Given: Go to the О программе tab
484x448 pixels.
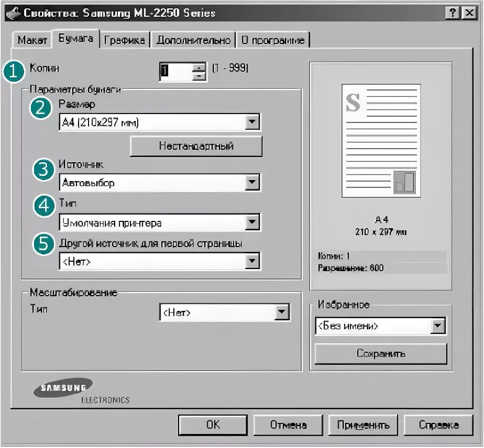Looking at the screenshot, I should coord(273,40).
